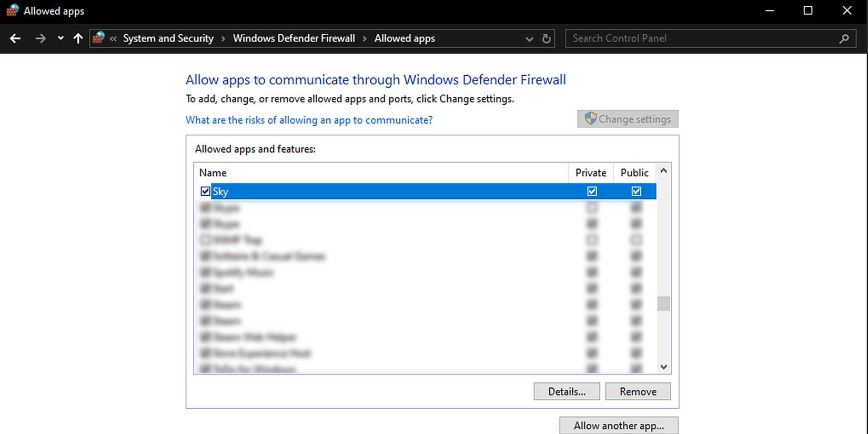The height and width of the screenshot is (434, 868).
Task: Uncheck the Sky app checkbox
Action: (205, 191)
